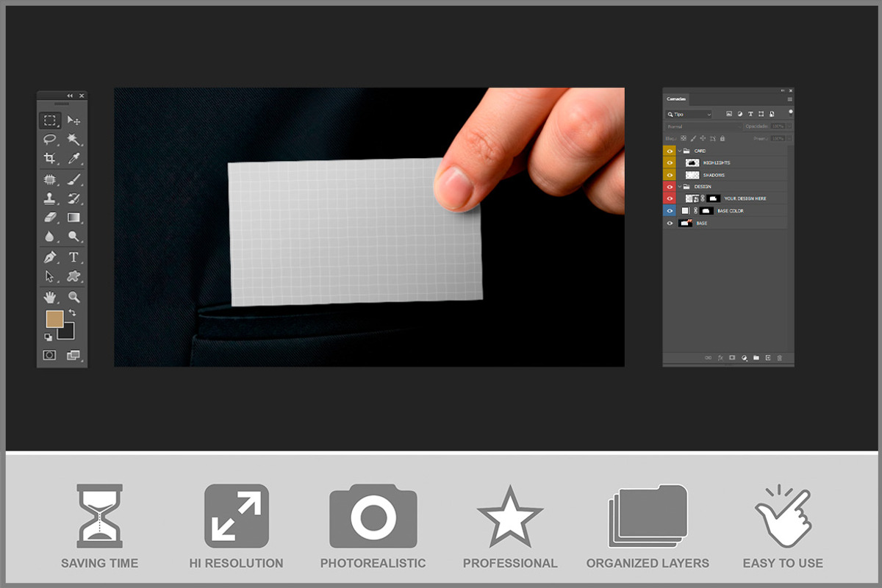Select the Magic Wand tool

pyautogui.click(x=73, y=139)
